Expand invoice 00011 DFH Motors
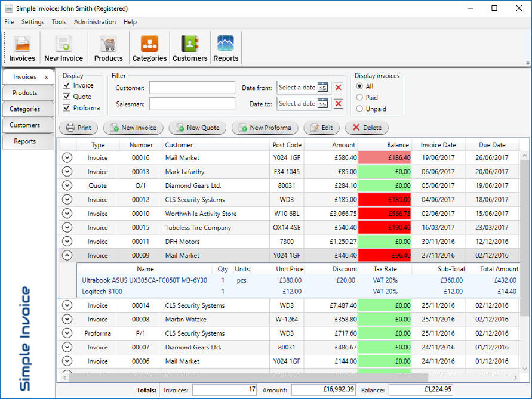Image resolution: width=532 pixels, height=399 pixels. [67, 242]
